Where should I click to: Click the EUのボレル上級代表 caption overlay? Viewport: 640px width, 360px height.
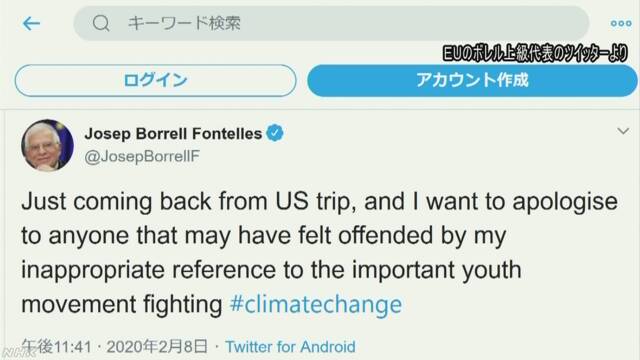tap(535, 53)
